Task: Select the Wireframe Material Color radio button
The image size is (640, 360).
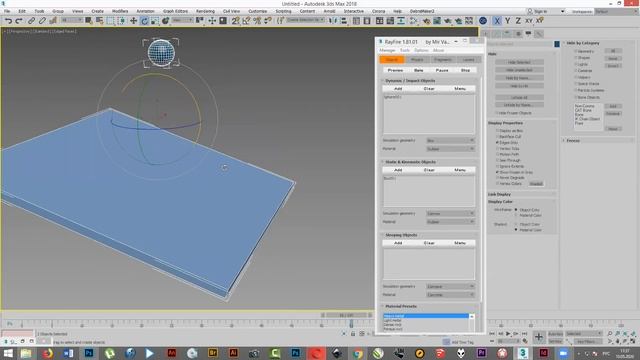Action: pyautogui.click(x=516, y=215)
